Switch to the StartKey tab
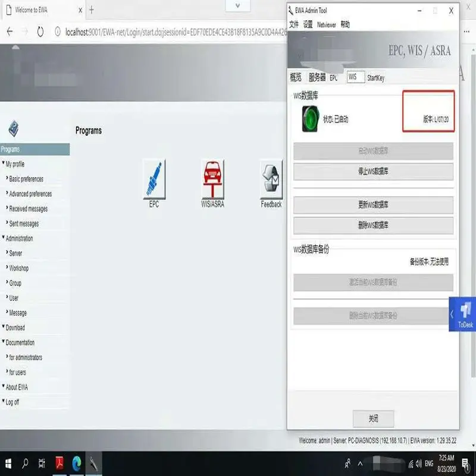The image size is (476, 476). [x=376, y=78]
